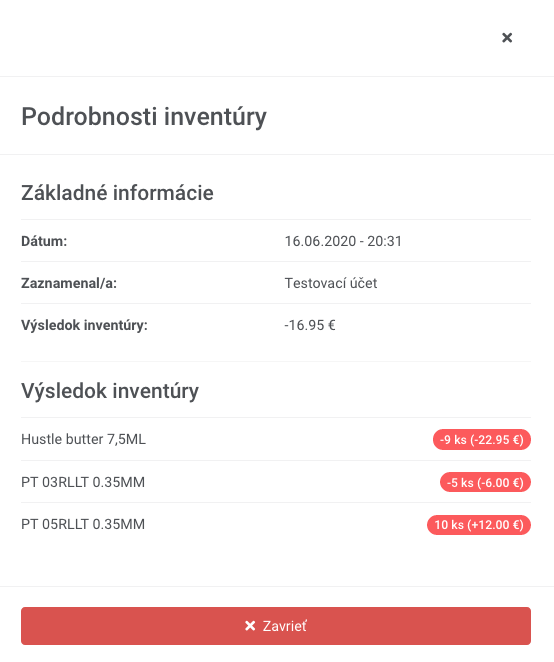Click the X icon inside the Zavrieť button

(250, 626)
